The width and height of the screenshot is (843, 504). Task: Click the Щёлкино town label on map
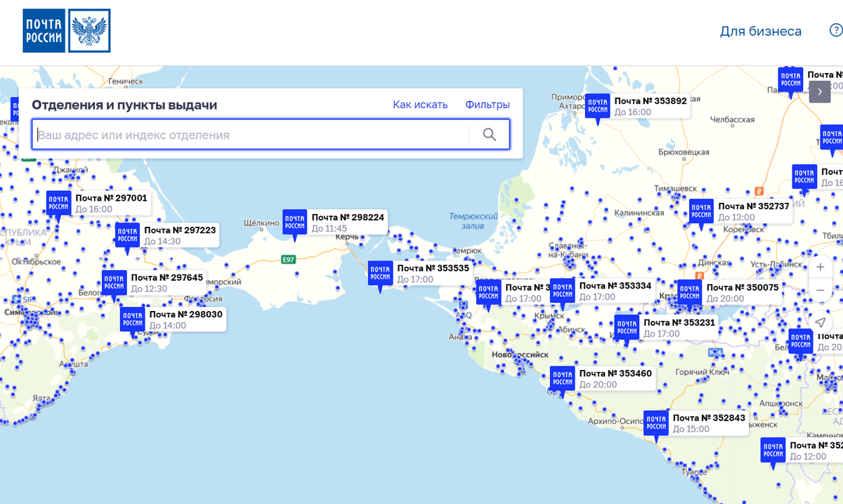261,223
